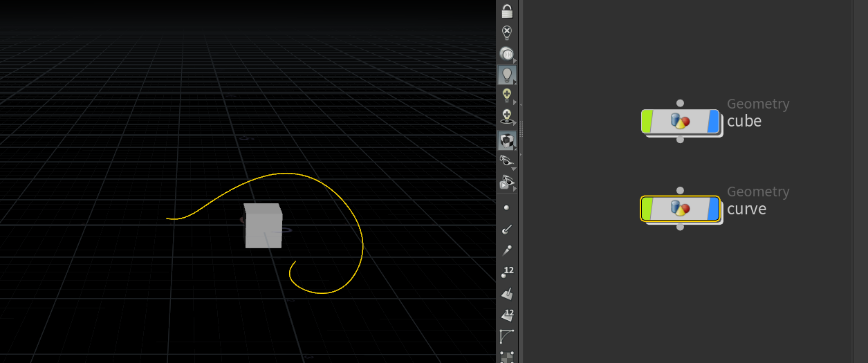The height and width of the screenshot is (363, 868).
Task: Click the 'cube' node name label
Action: tap(744, 121)
